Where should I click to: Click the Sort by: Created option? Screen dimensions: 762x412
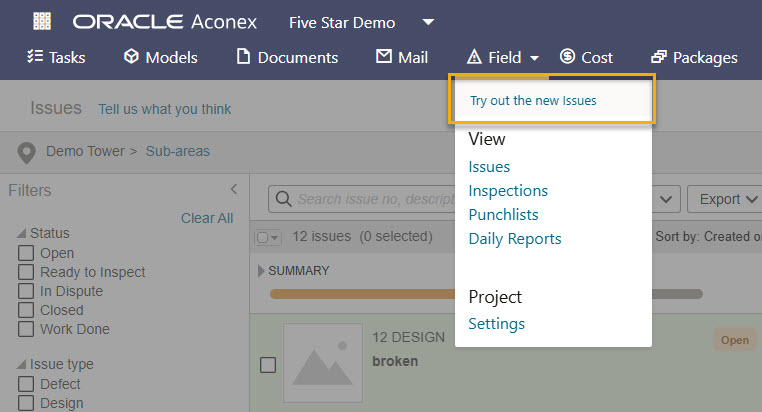click(x=708, y=237)
